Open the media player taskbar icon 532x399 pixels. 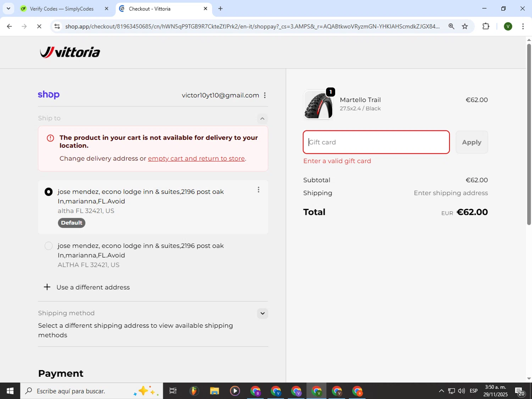click(x=235, y=391)
